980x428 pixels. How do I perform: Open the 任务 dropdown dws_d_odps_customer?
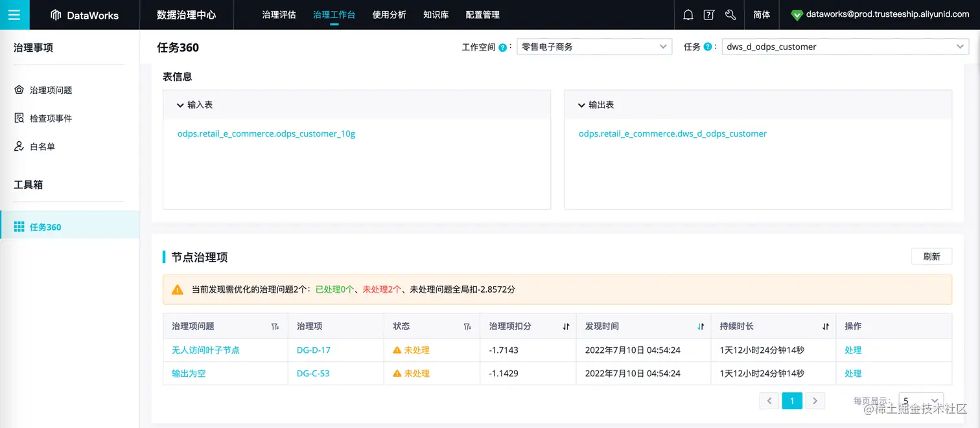(846, 47)
